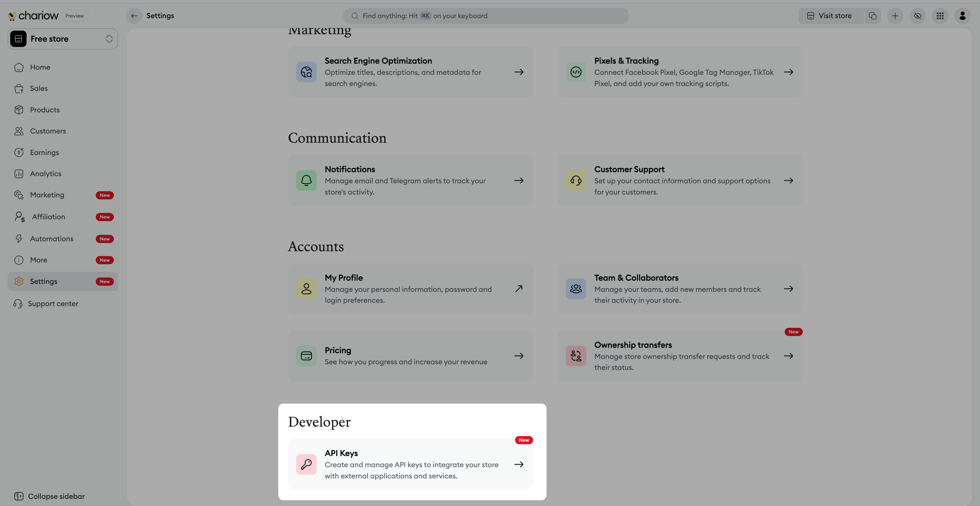Viewport: 980px width, 506px height.
Task: Go to Products in the sidebar
Action: pyautogui.click(x=45, y=110)
